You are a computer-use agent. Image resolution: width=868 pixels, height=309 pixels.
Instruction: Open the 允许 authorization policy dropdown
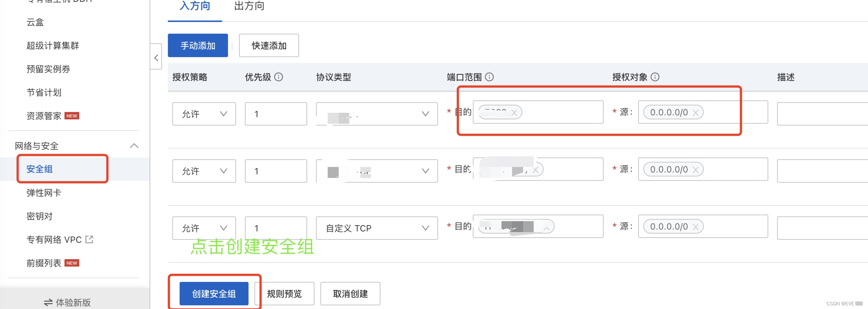click(x=204, y=114)
